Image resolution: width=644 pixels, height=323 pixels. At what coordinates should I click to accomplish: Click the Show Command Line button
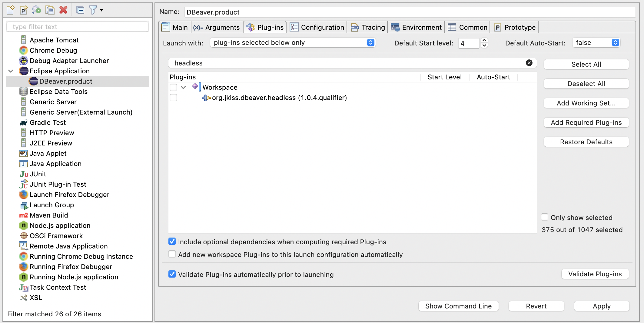pos(458,306)
